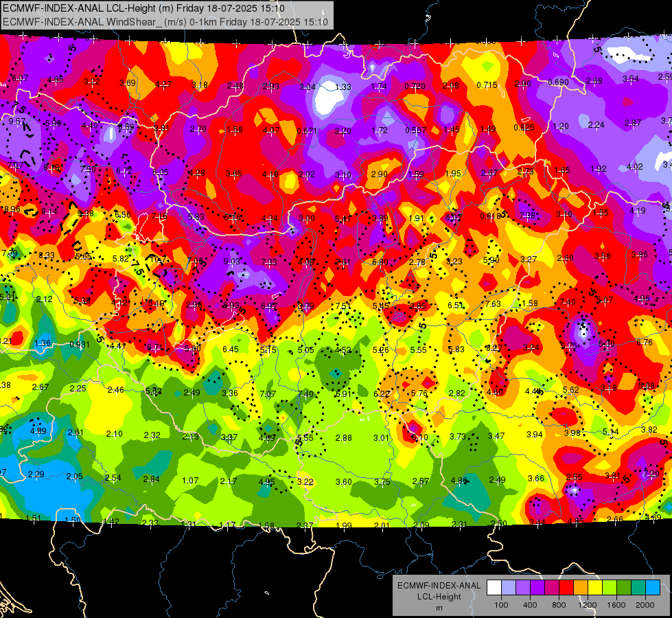Click the wind shear value 6.51
The image size is (672, 618).
[x=456, y=305]
